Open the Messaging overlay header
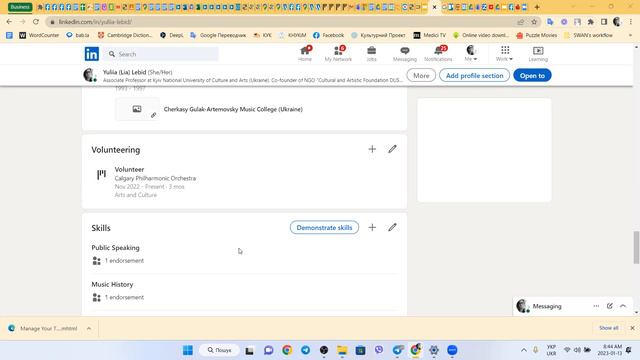Viewport: 640px width, 360px height. (572, 306)
